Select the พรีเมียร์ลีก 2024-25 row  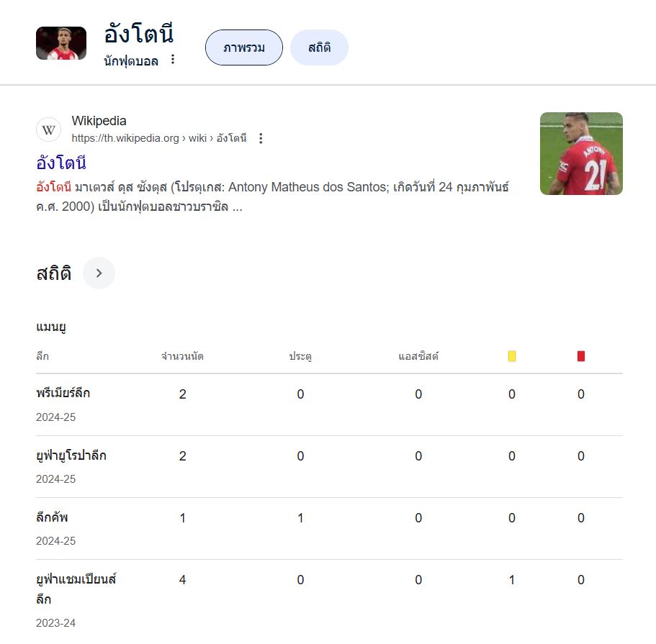(329, 405)
